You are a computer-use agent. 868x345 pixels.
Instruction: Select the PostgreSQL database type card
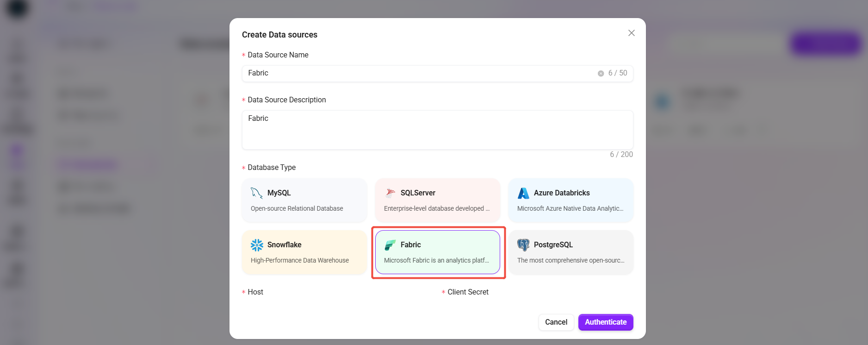(571, 252)
